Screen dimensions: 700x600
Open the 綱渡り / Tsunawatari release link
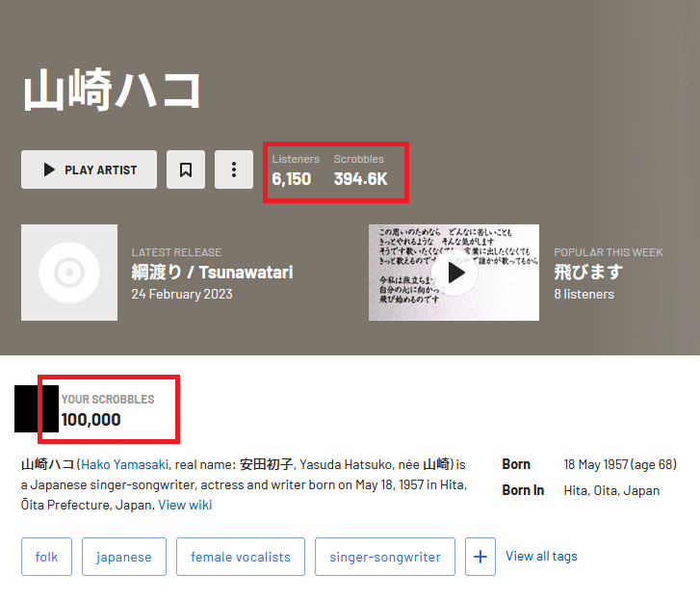point(212,272)
